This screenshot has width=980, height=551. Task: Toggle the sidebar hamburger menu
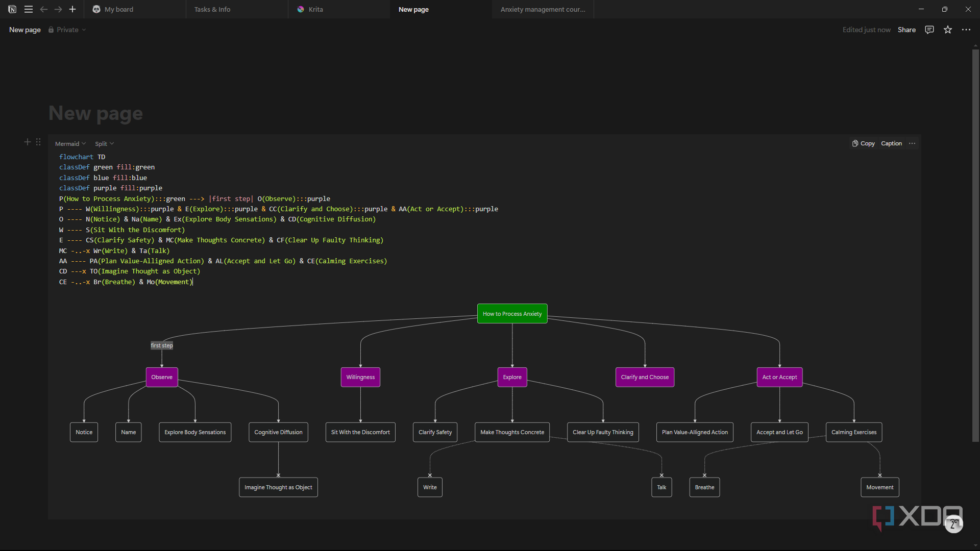tap(29, 9)
